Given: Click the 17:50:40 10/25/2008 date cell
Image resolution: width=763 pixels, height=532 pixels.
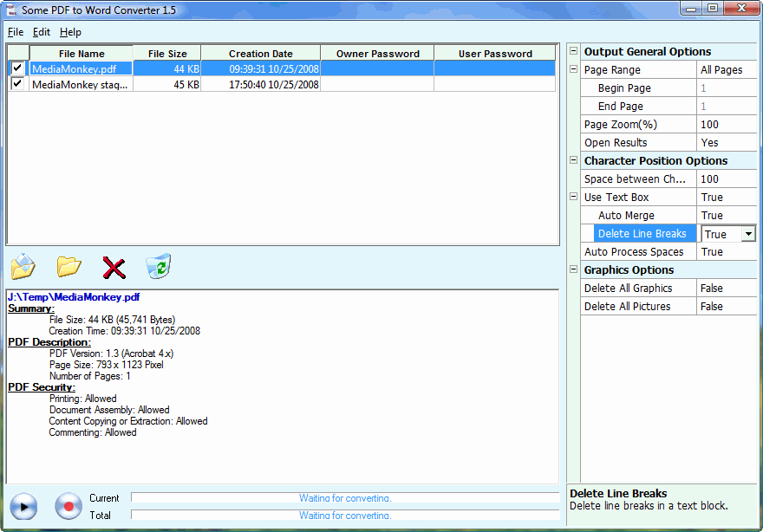Looking at the screenshot, I should [x=261, y=84].
